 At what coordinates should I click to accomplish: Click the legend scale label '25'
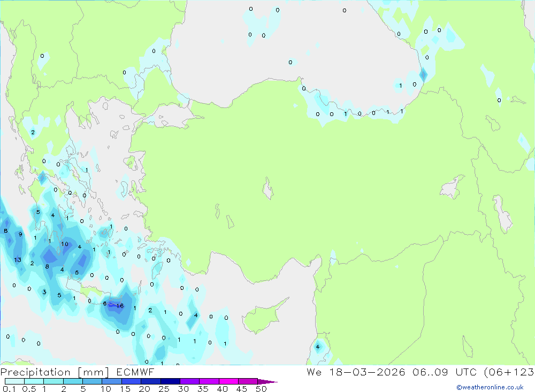coord(164,389)
